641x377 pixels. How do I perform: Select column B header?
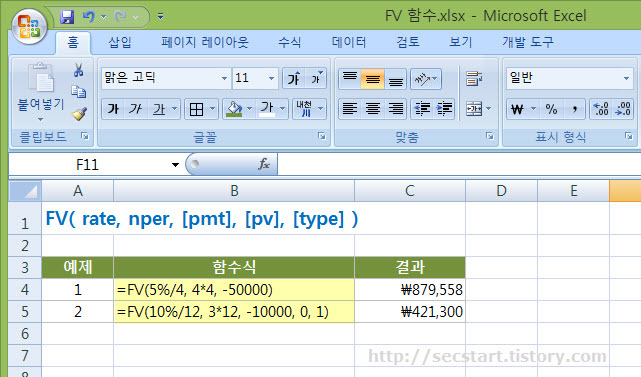234,191
